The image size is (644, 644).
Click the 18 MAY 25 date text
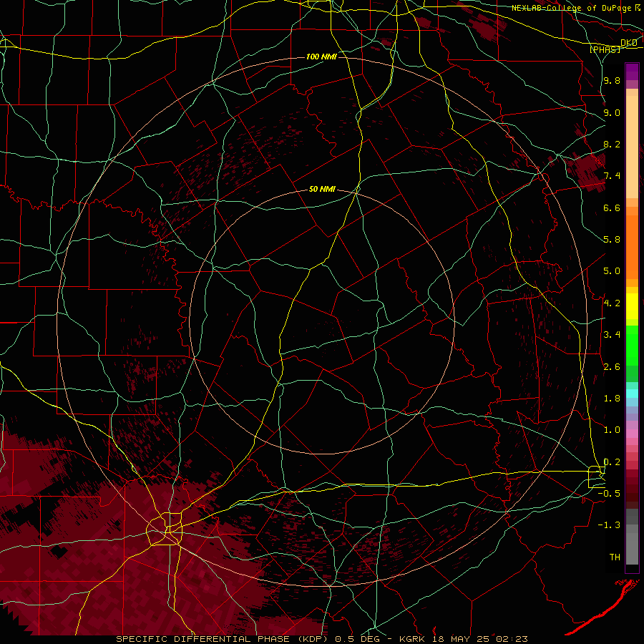[x=462, y=639]
